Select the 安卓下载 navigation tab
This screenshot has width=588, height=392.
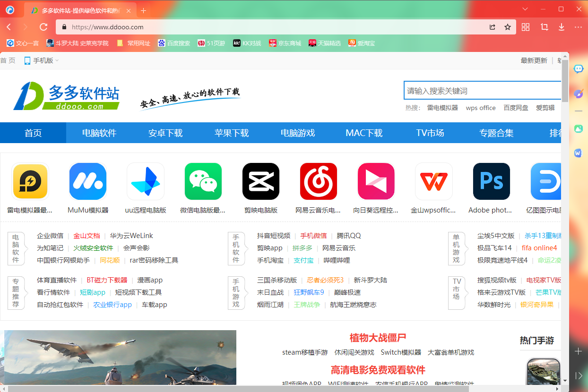click(x=165, y=133)
